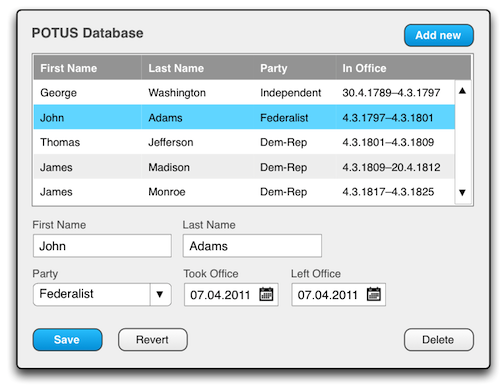This screenshot has height=389, width=504.
Task: Click the In Office column header
Action: (403, 68)
